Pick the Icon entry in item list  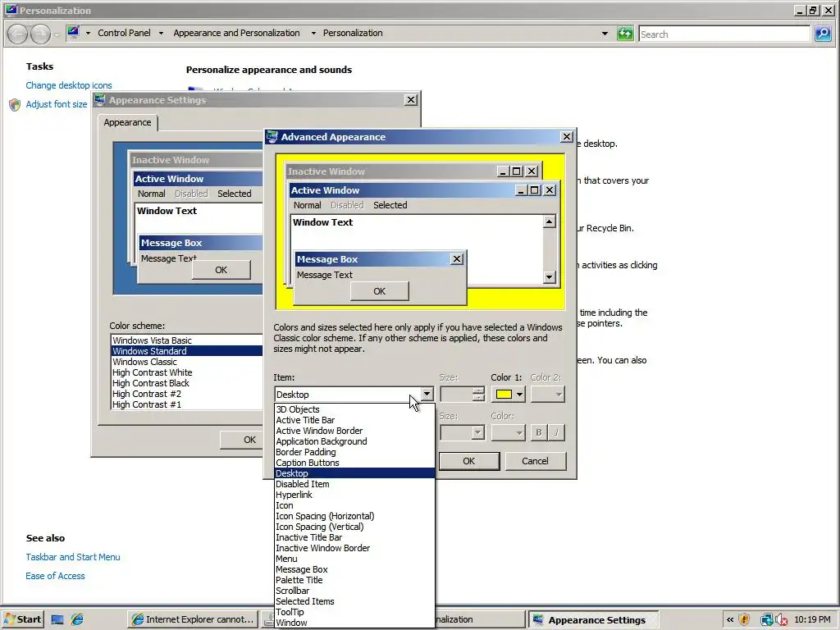point(354,505)
